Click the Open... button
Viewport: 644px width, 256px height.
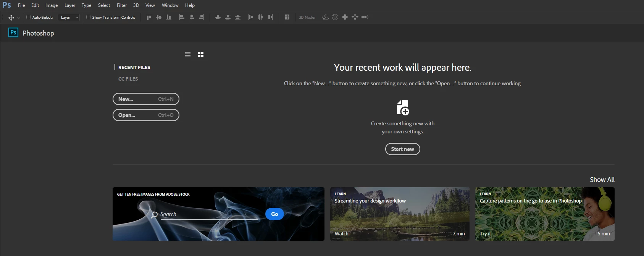(x=146, y=115)
